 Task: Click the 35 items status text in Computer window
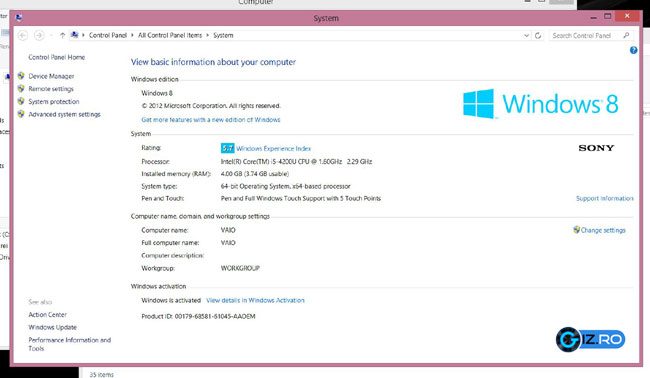(102, 374)
